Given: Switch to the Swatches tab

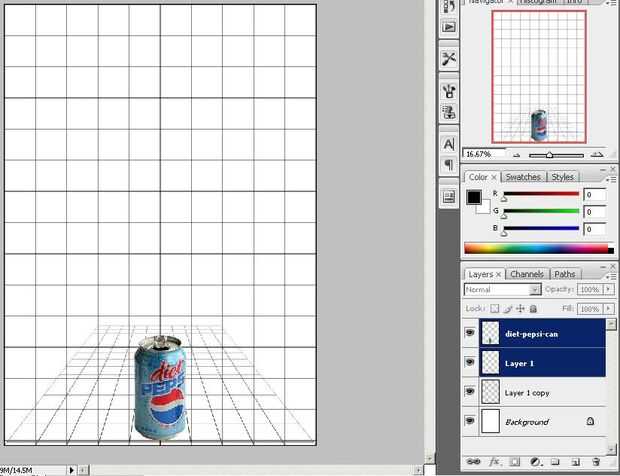Looking at the screenshot, I should pyautogui.click(x=523, y=177).
